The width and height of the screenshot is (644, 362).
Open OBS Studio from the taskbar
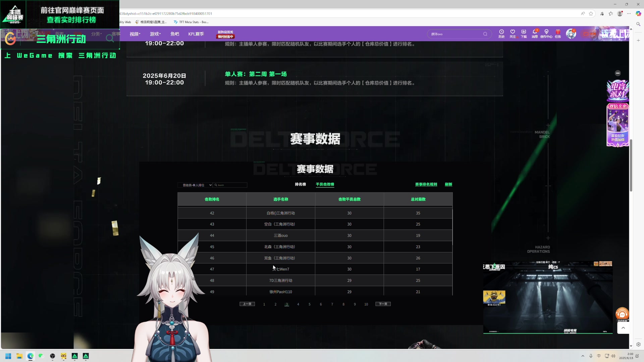tap(52, 356)
